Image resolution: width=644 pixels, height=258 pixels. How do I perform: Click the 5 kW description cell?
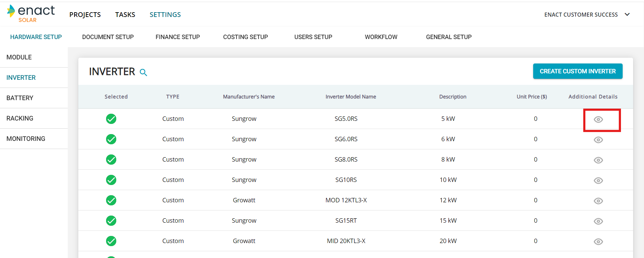[448, 119]
